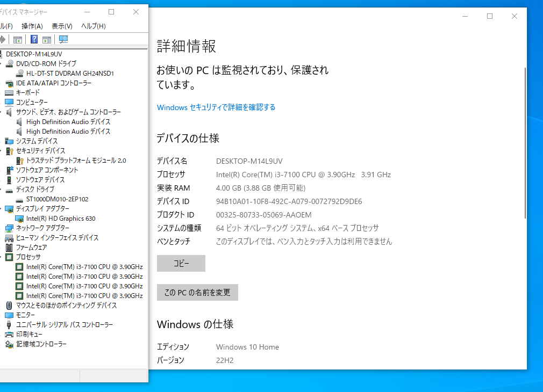Open the ファイル(F) menu
The image size is (543, 392).
tap(6, 26)
